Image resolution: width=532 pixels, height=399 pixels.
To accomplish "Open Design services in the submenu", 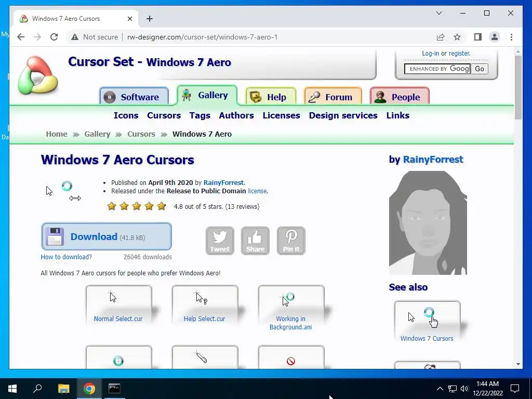I will (343, 115).
